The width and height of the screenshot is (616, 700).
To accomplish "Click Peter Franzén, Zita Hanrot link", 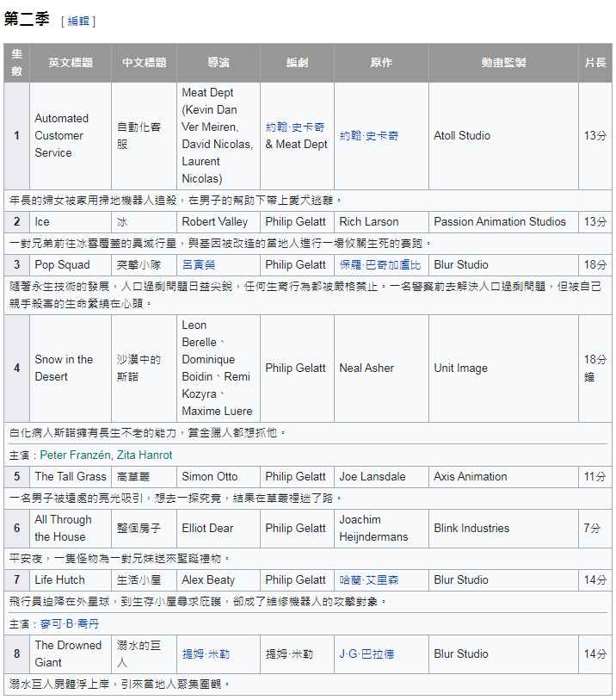I will coord(106,455).
